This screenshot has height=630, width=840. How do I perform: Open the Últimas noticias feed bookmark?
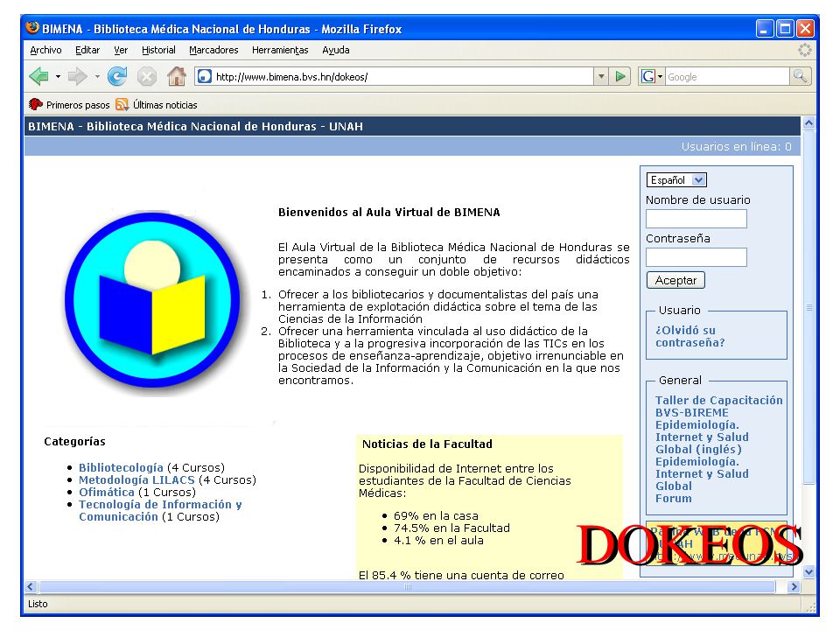pos(157,105)
